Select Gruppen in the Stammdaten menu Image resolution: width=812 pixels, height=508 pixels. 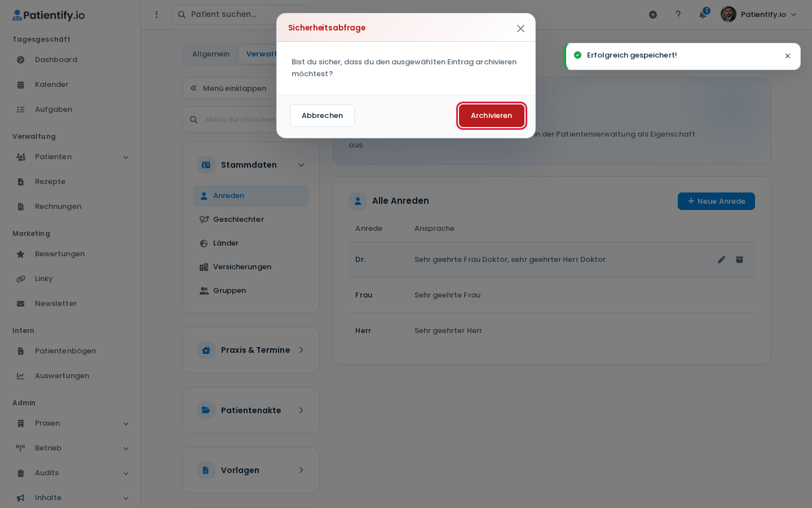(251, 291)
